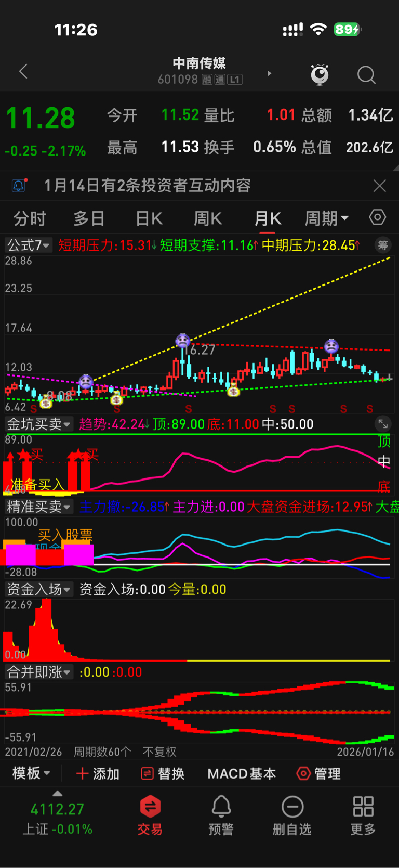399x868 pixels.
Task: Tap 周期数60个 label
Action: (102, 752)
